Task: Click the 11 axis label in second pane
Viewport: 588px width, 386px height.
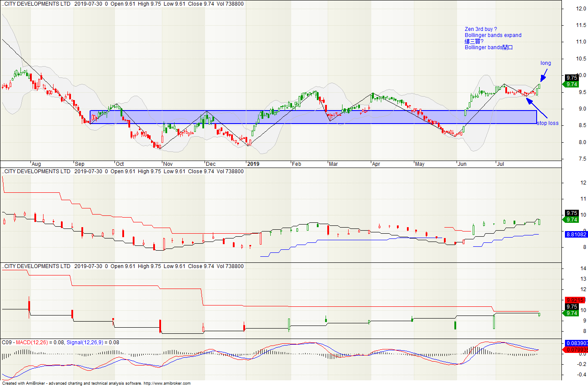Action: [x=582, y=199]
